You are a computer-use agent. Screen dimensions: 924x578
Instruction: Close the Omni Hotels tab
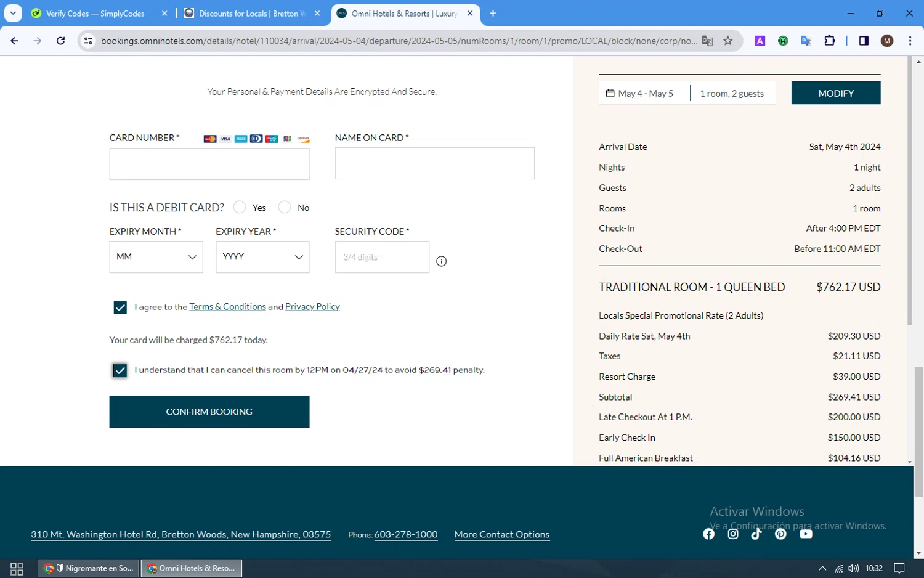click(470, 13)
